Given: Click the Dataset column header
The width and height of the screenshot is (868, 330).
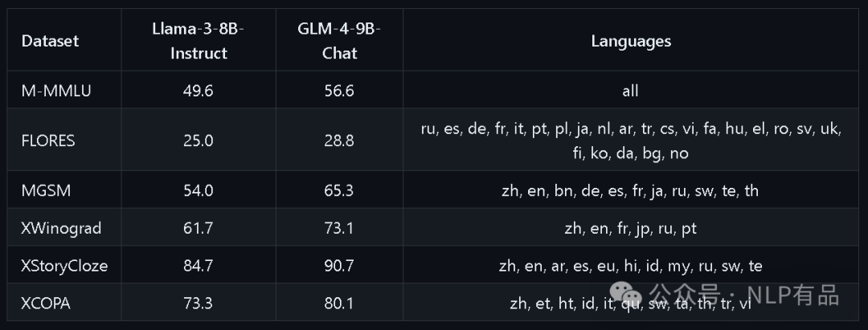Looking at the screenshot, I should click(50, 41).
